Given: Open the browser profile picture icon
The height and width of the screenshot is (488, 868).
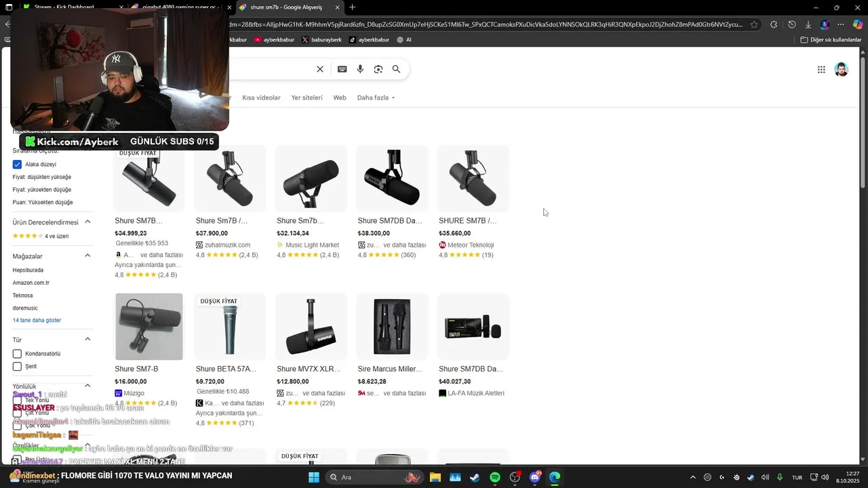Looking at the screenshot, I should pyautogui.click(x=825, y=24).
